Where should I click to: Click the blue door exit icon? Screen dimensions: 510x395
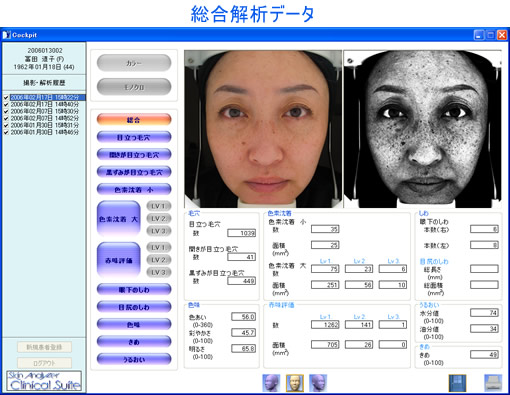[458, 383]
